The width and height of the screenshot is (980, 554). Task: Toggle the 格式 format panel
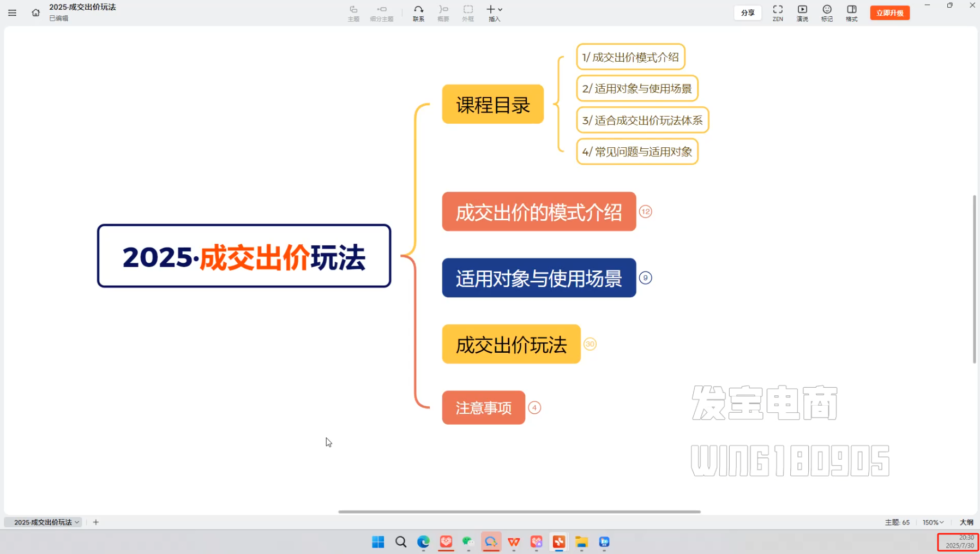tap(851, 13)
